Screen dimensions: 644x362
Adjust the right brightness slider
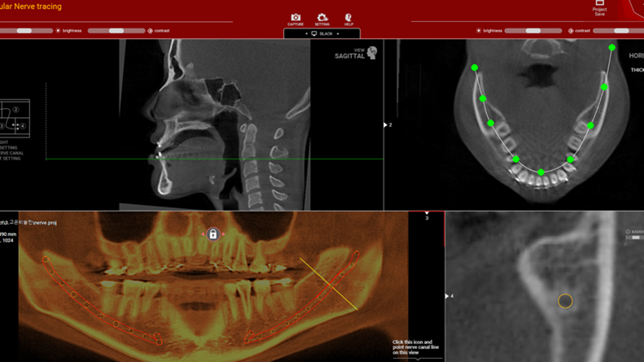[x=533, y=31]
